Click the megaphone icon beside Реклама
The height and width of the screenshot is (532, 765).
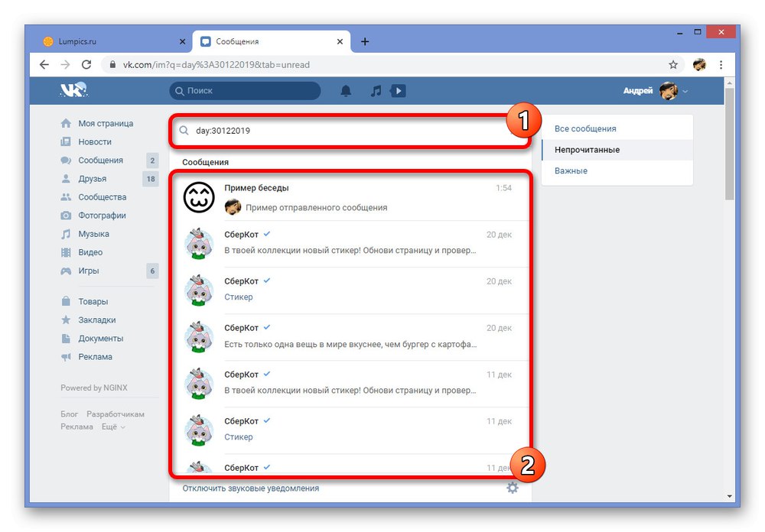pos(66,357)
